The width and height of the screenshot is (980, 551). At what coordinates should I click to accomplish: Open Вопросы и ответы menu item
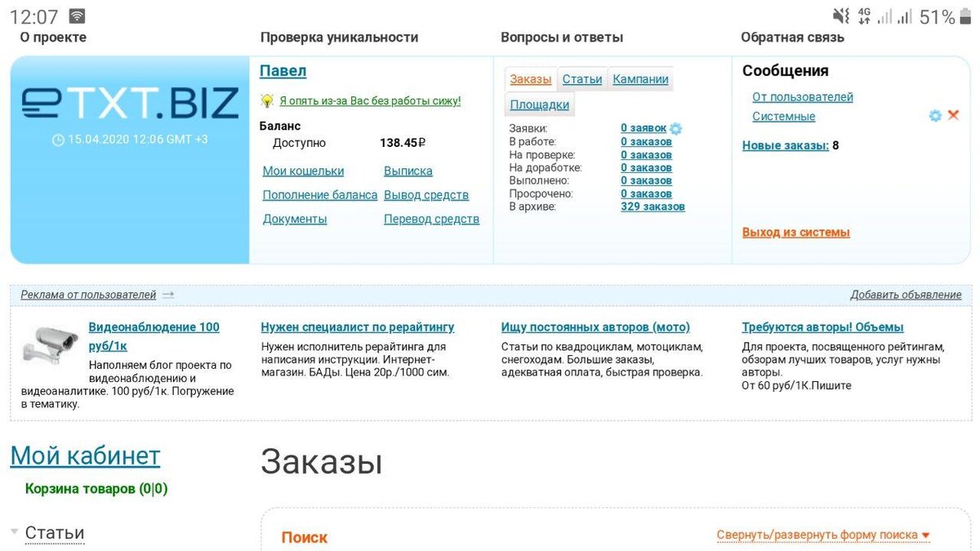point(562,37)
